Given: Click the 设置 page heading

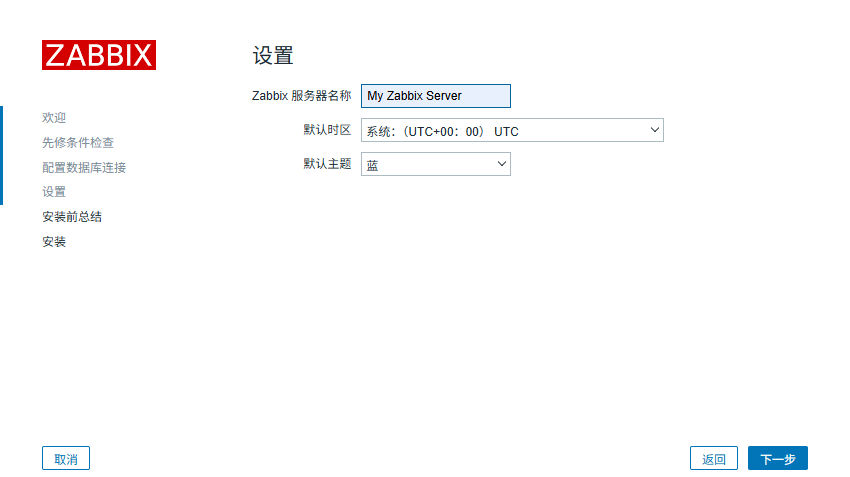Looking at the screenshot, I should [x=273, y=55].
